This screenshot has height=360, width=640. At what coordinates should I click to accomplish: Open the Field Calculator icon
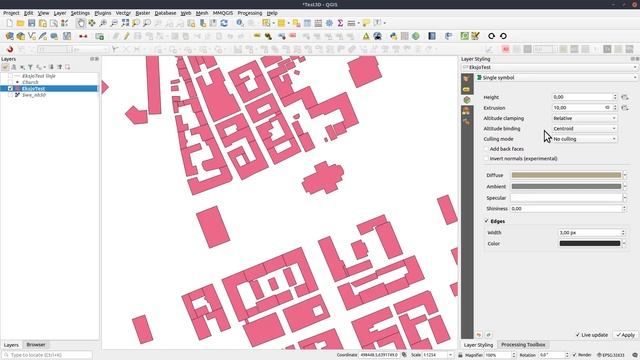pos(318,23)
